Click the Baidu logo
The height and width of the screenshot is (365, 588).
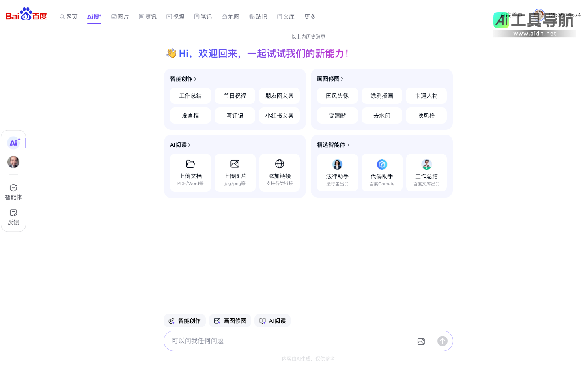26,14
